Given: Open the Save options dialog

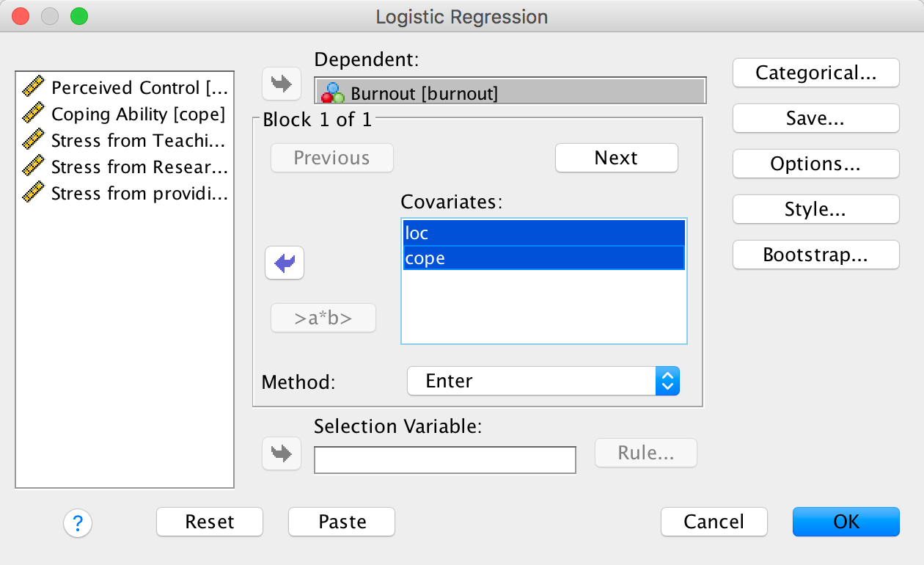Looking at the screenshot, I should pyautogui.click(x=815, y=119).
